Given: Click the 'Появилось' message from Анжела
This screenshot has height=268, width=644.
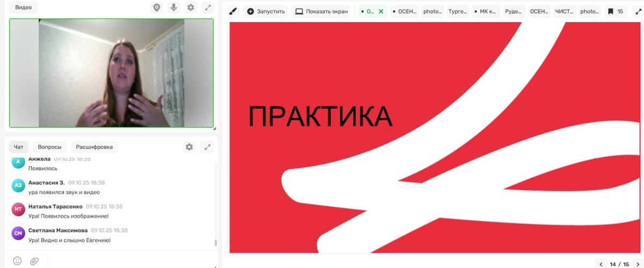Looking at the screenshot, I should click(x=42, y=168).
